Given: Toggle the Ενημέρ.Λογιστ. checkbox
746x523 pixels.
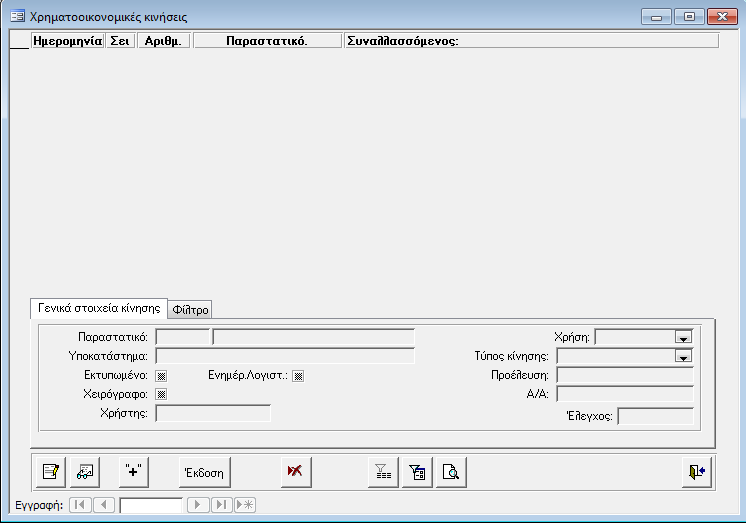Looking at the screenshot, I should pos(298,375).
